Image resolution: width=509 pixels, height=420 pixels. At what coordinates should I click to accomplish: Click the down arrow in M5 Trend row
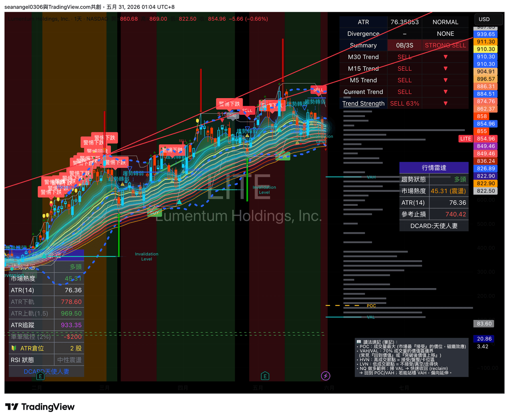coord(445,80)
